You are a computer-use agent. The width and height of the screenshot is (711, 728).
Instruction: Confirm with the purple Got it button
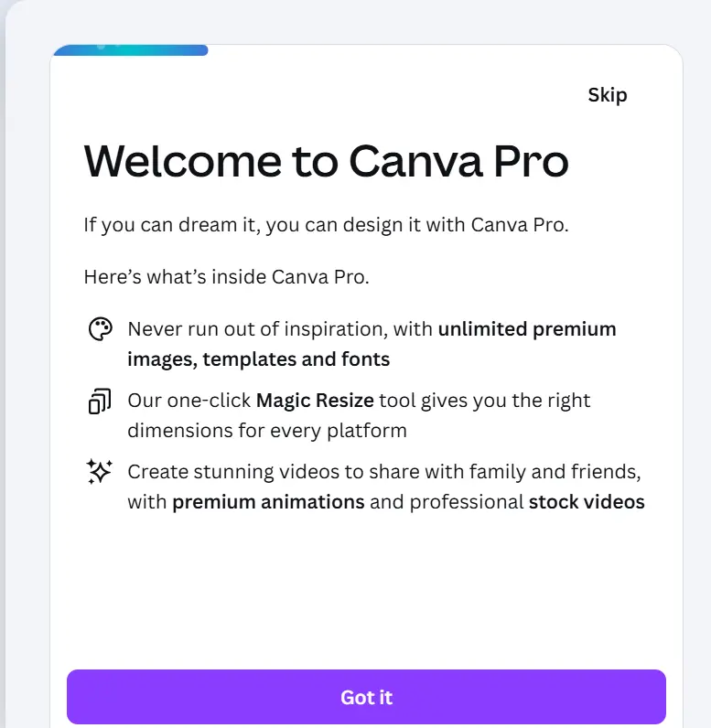(x=366, y=697)
